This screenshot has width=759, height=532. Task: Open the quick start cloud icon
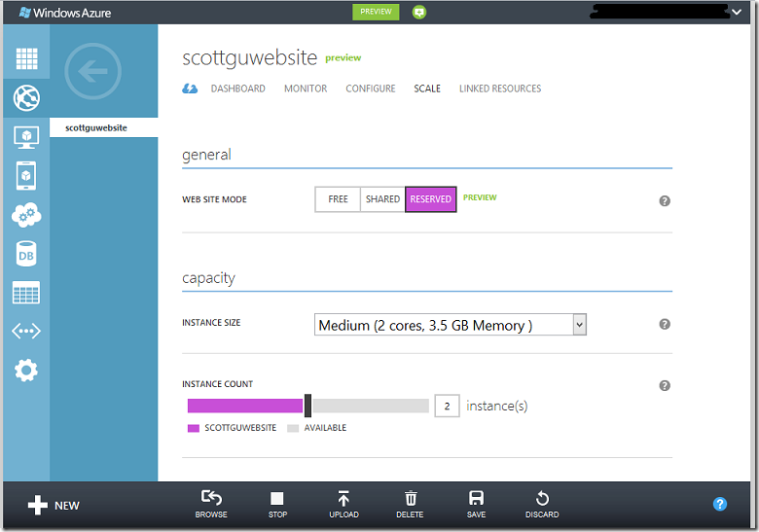(190, 89)
